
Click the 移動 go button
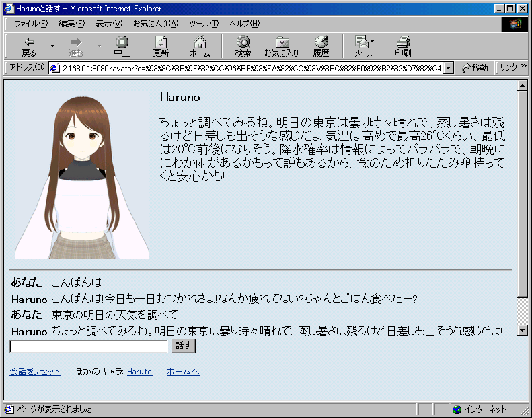[x=475, y=68]
